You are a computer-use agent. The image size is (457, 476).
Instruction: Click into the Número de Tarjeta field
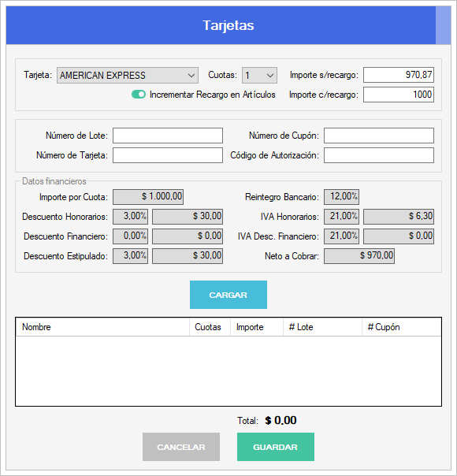[x=168, y=155]
